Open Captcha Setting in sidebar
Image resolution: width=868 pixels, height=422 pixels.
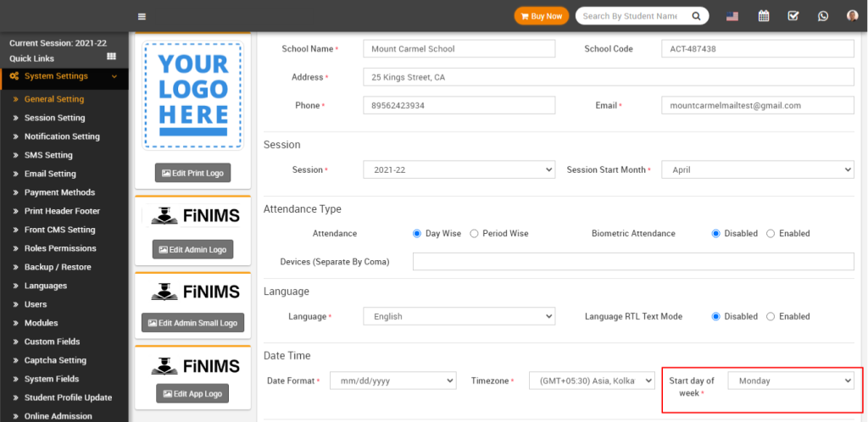click(55, 360)
